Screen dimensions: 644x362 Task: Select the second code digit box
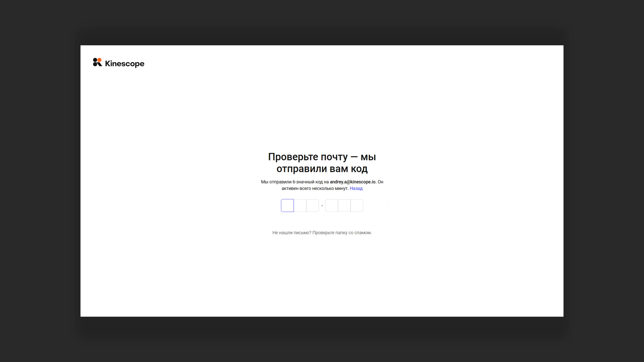point(300,206)
